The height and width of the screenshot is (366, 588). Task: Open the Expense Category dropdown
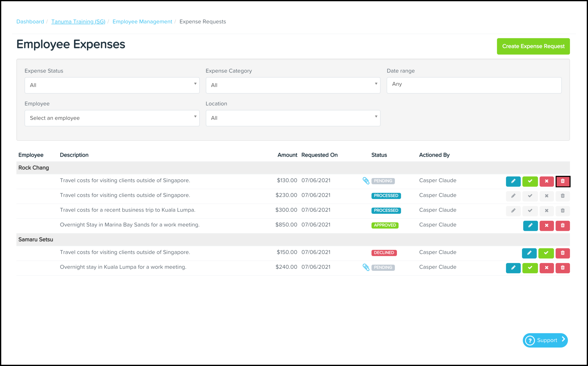point(293,85)
